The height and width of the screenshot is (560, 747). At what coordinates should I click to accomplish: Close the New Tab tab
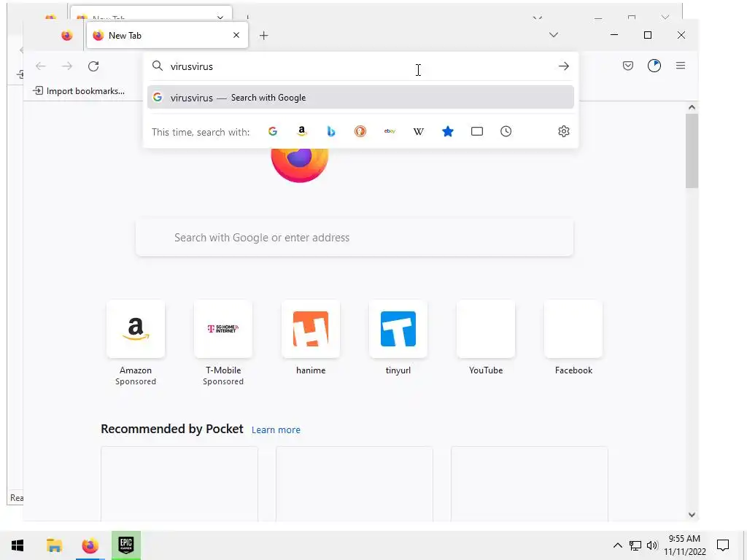pyautogui.click(x=236, y=35)
